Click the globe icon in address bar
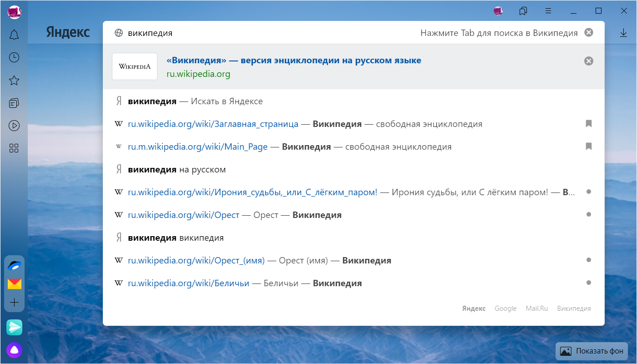This screenshot has height=364, width=637. point(119,33)
